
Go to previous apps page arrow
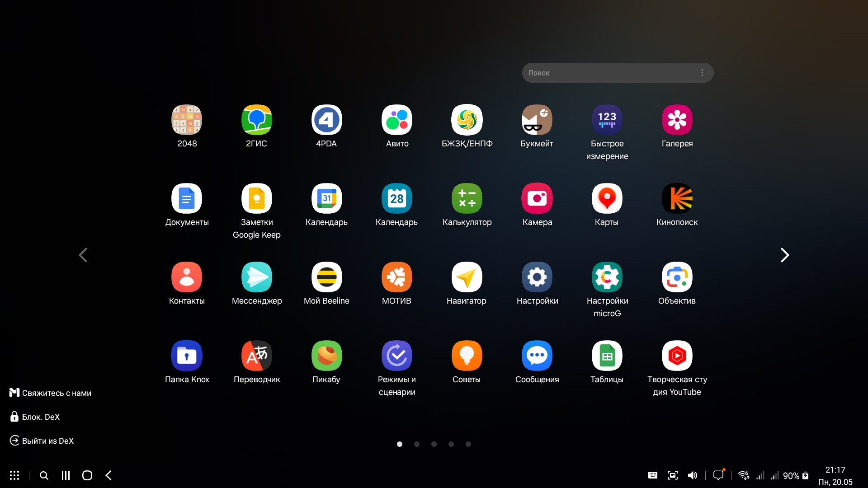(x=83, y=255)
